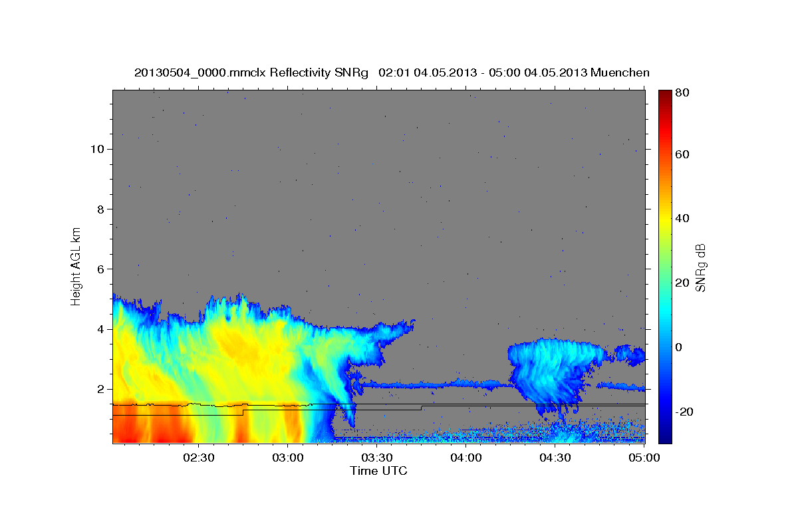Click the colorbar value label 80
798x532 pixels.
point(681,92)
